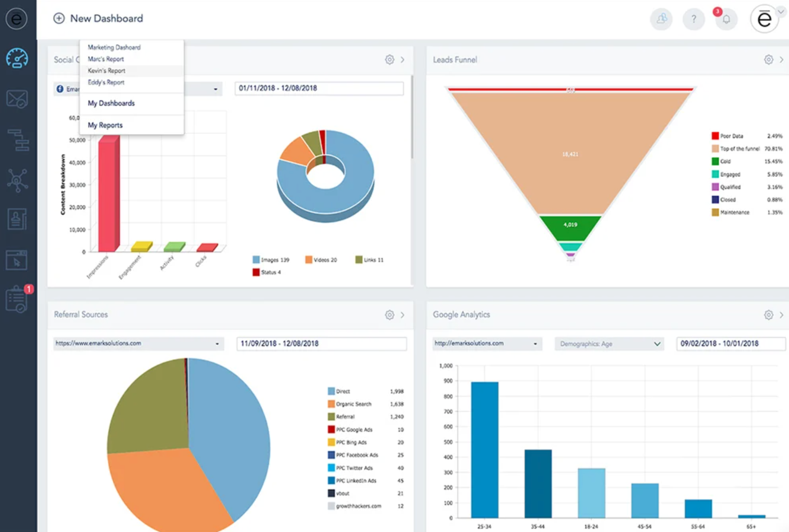Image resolution: width=789 pixels, height=532 pixels.
Task: Select Kevin's Report from the menu
Action: point(107,70)
